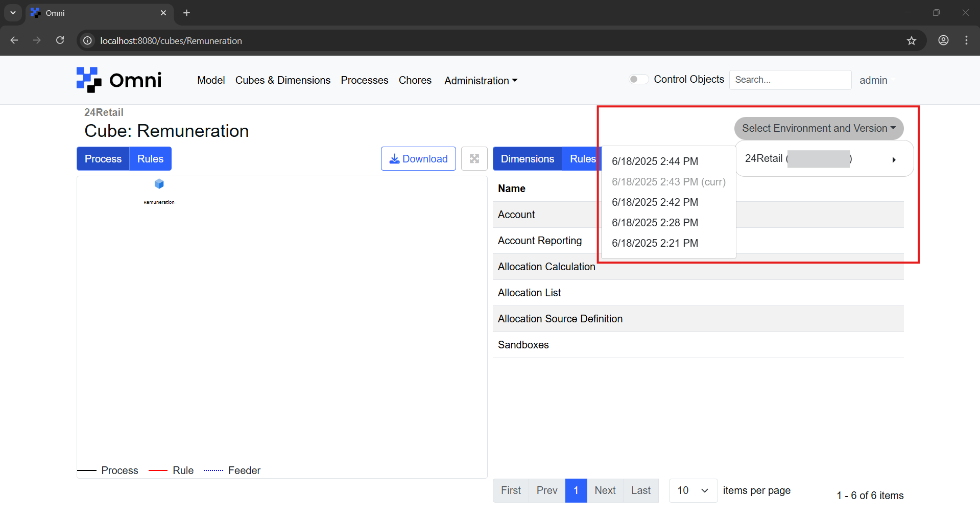
Task: Open the Allocation Source Definition row
Action: (x=698, y=319)
